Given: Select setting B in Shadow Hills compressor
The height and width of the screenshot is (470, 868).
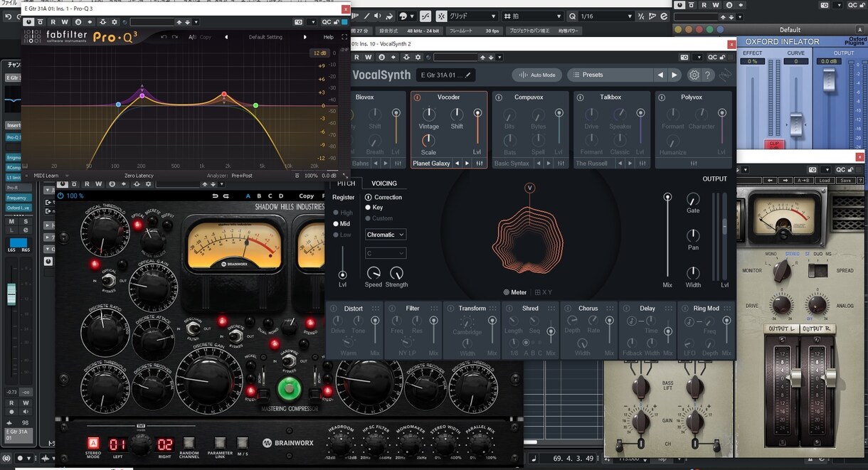Looking at the screenshot, I should tap(259, 196).
